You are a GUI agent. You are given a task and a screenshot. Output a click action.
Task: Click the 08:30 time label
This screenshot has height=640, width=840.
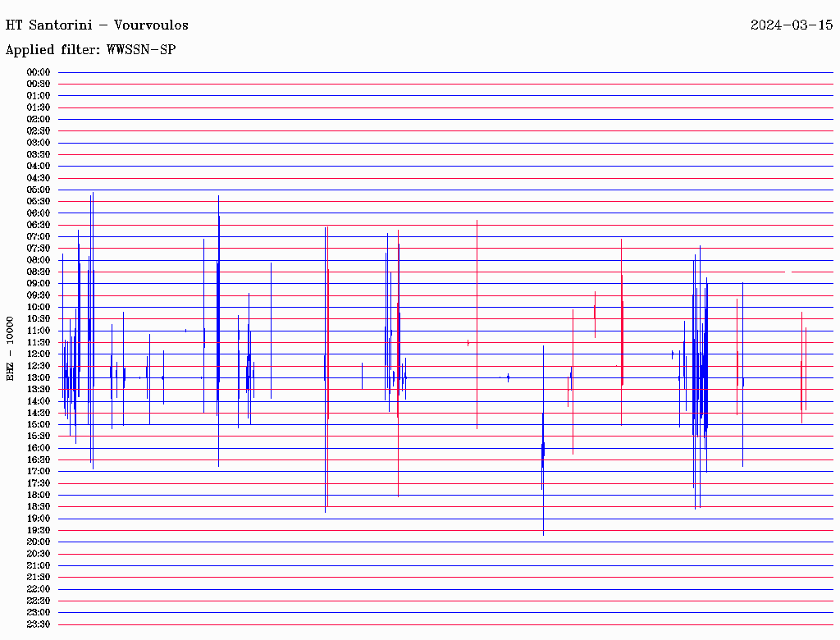pyautogui.click(x=39, y=272)
